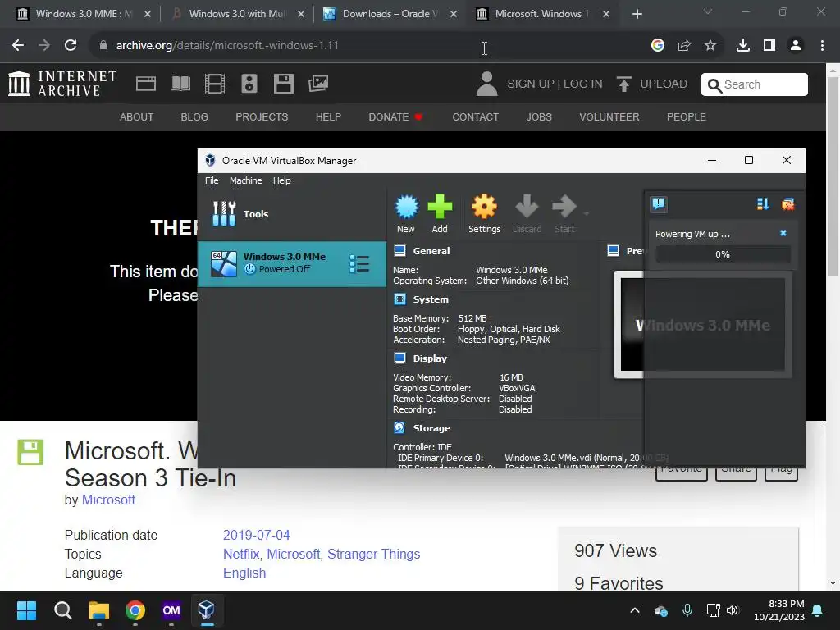The image size is (840, 630).
Task: Click the UPLOAD button on Internet Archive
Action: tap(652, 84)
